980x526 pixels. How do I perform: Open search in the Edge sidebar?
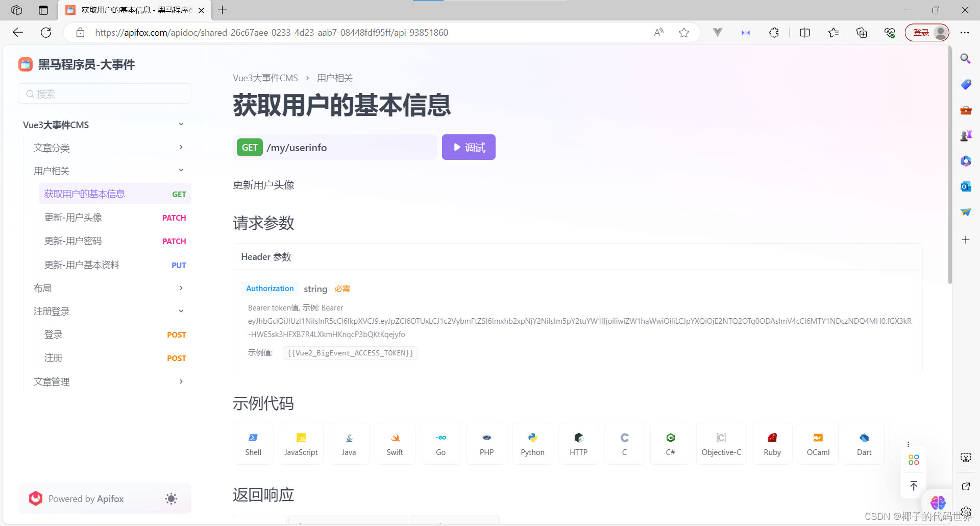click(x=965, y=59)
